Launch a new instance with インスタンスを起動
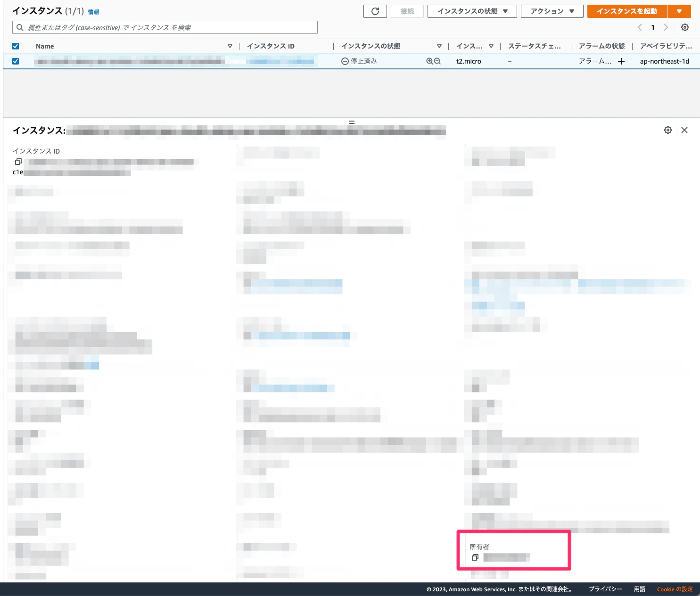This screenshot has height=596, width=700. click(x=626, y=11)
